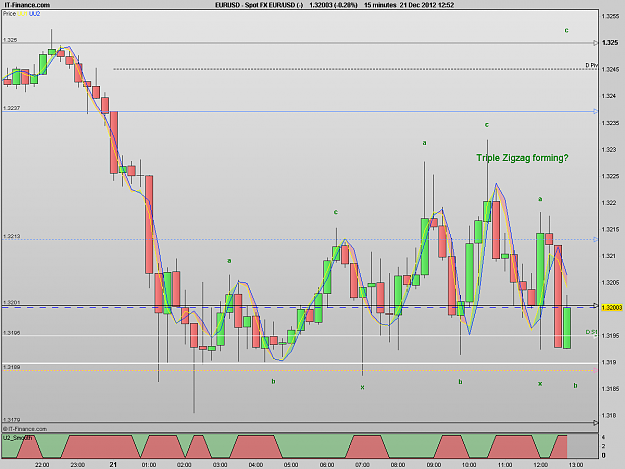Click "1.3215" on the price axis
Viewport: 625px width, 469px height.
click(x=610, y=230)
